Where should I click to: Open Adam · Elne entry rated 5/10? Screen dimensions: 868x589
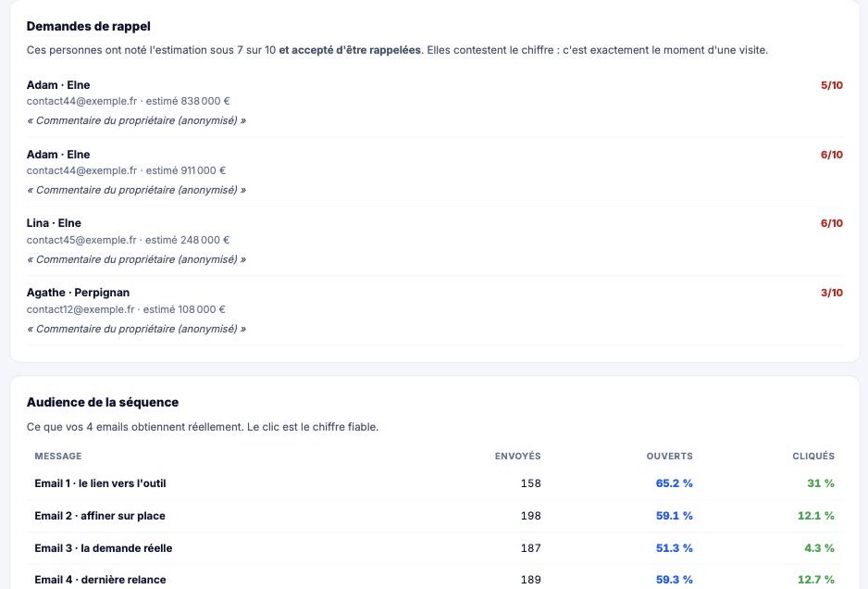[x=435, y=103]
